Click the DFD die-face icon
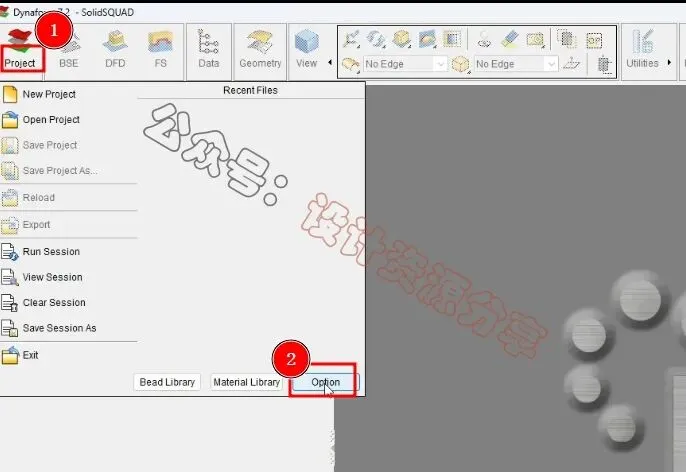 (x=115, y=42)
